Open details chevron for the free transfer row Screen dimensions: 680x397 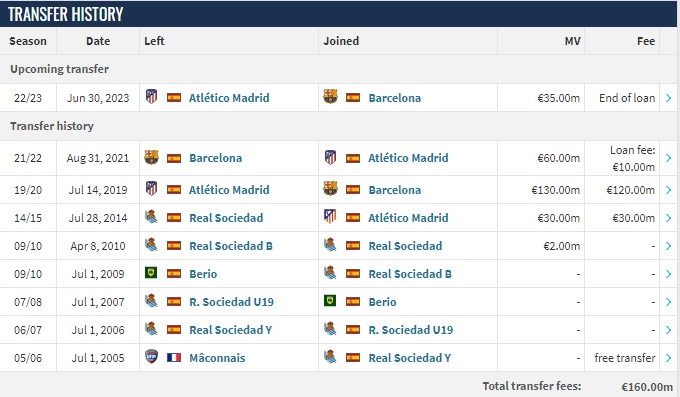[668, 358]
